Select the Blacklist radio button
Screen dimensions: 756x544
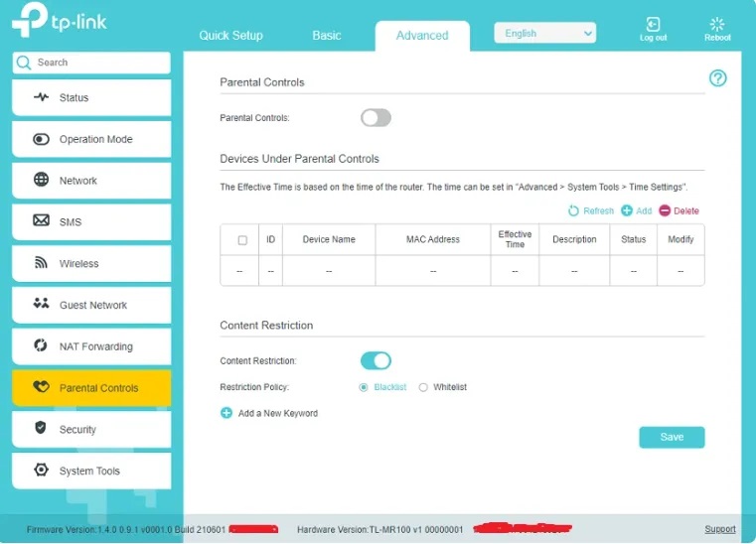pos(364,387)
